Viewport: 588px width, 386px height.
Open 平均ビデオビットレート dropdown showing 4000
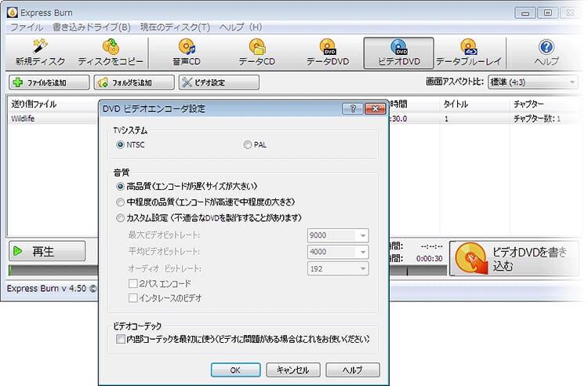(338, 252)
